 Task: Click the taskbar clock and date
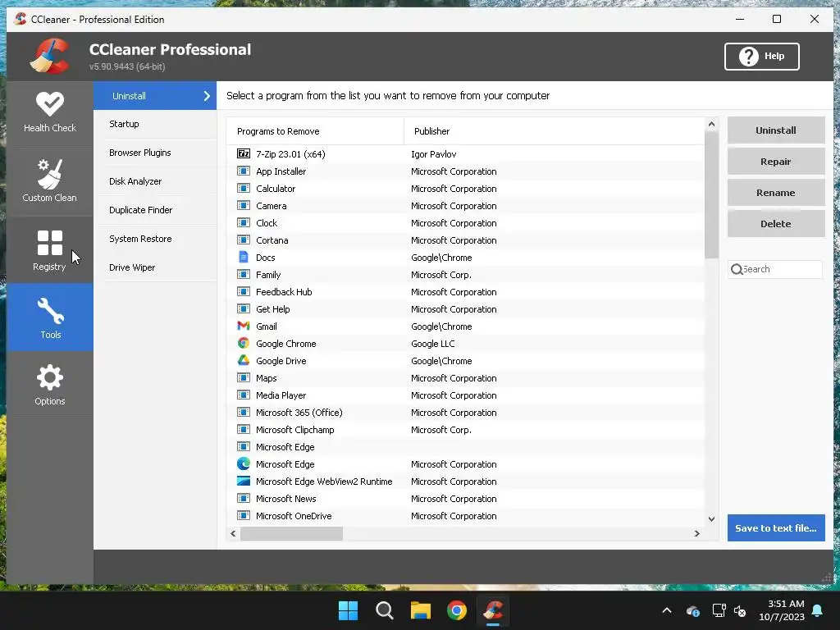click(782, 610)
